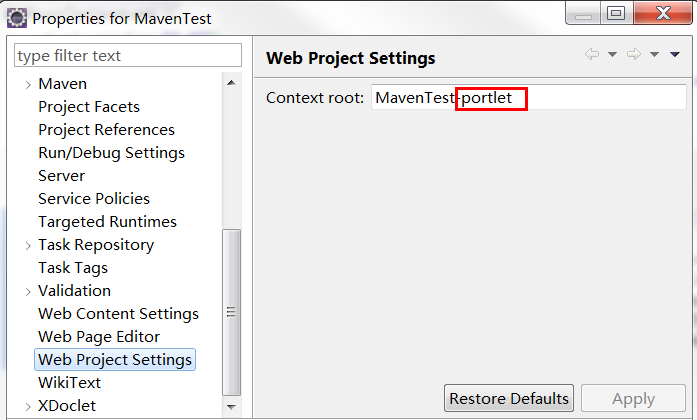Expand the XDoclet tree node
Image resolution: width=697 pixels, height=420 pixels.
28,406
